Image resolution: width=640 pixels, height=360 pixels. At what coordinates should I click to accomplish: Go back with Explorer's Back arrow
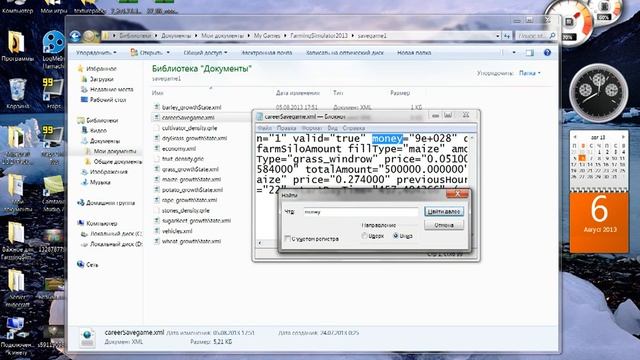coord(75,36)
